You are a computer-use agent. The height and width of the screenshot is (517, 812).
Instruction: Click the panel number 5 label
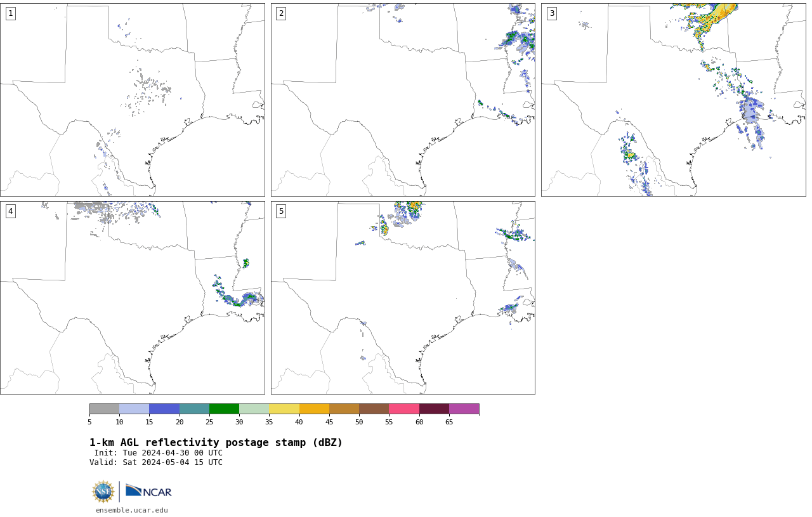click(x=281, y=211)
